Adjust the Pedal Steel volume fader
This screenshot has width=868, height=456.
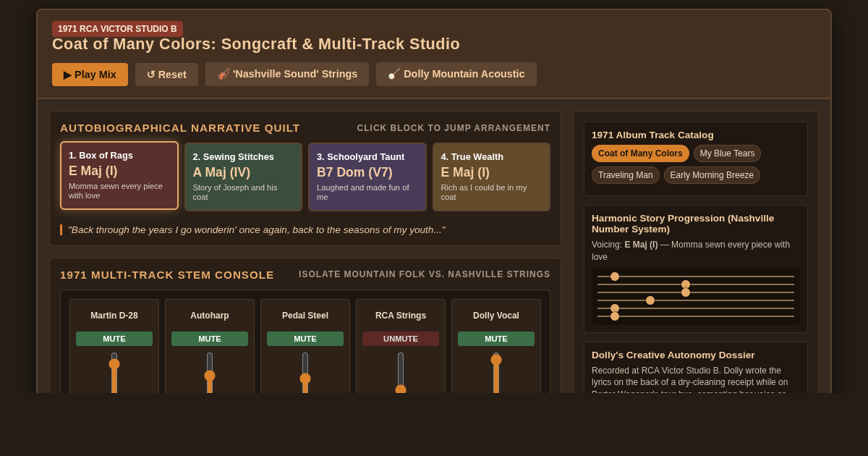pyautogui.click(x=305, y=373)
